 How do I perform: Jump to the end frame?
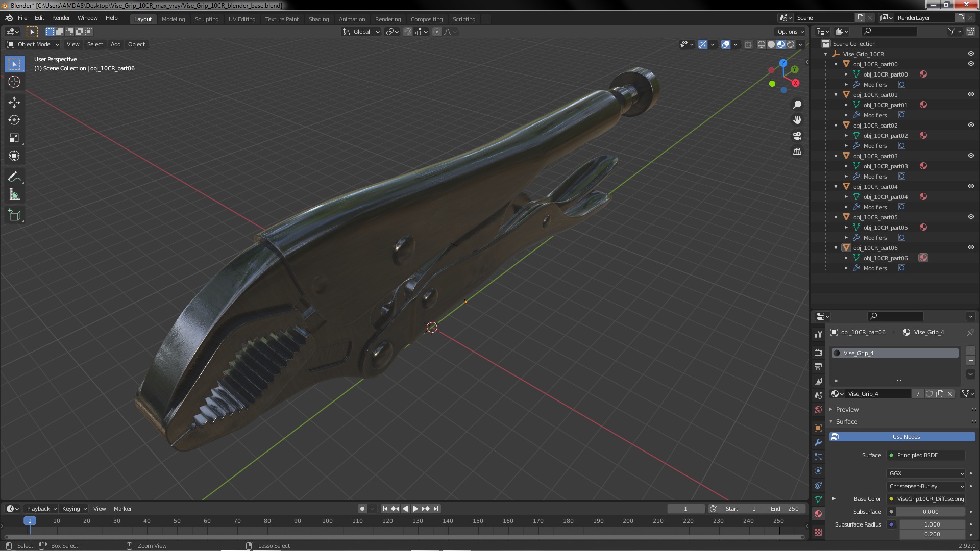tap(436, 509)
